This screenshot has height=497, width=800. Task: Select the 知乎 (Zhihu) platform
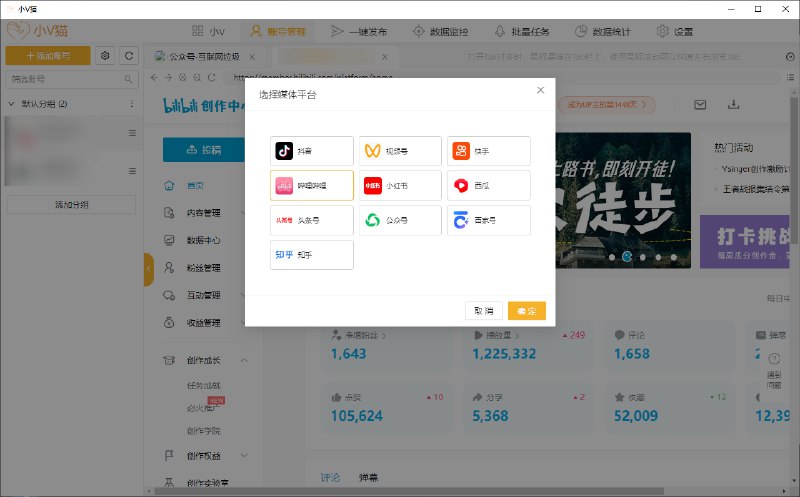(x=311, y=255)
